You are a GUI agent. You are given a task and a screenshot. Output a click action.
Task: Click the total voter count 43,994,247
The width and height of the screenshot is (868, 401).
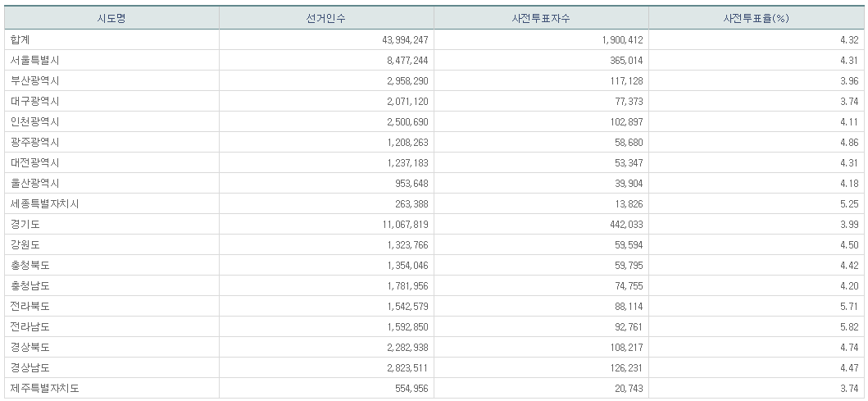(x=400, y=39)
